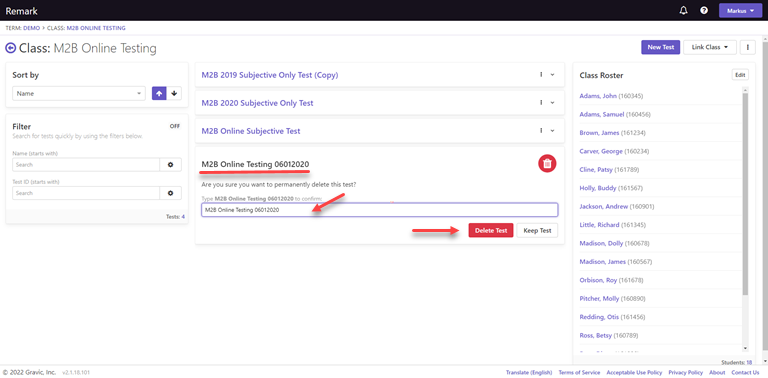Click the delete confirmation text field
This screenshot has width=768, height=378.
[x=380, y=210]
